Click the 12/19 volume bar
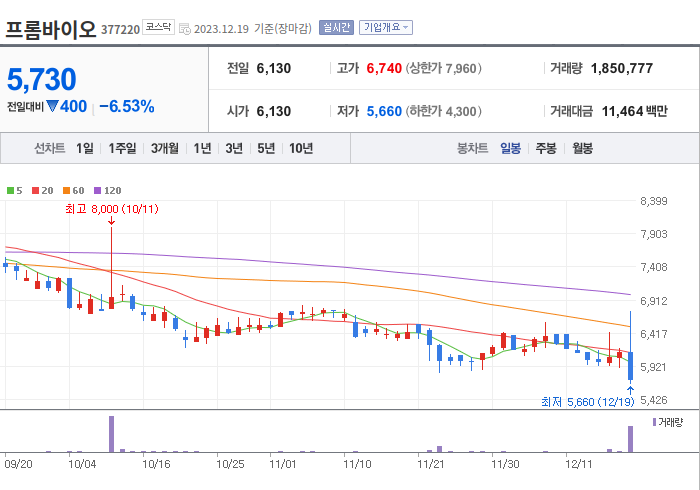The height and width of the screenshot is (490, 700). click(x=630, y=439)
